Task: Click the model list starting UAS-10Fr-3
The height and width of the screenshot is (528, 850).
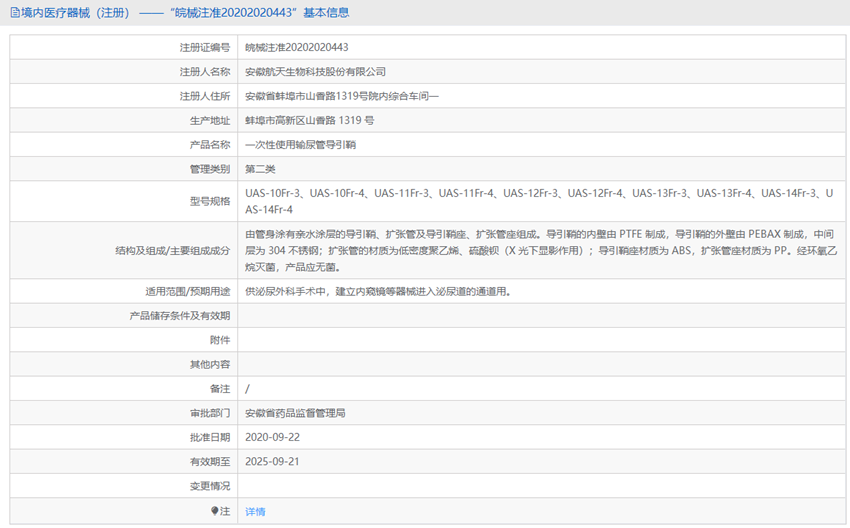Action: (x=539, y=201)
